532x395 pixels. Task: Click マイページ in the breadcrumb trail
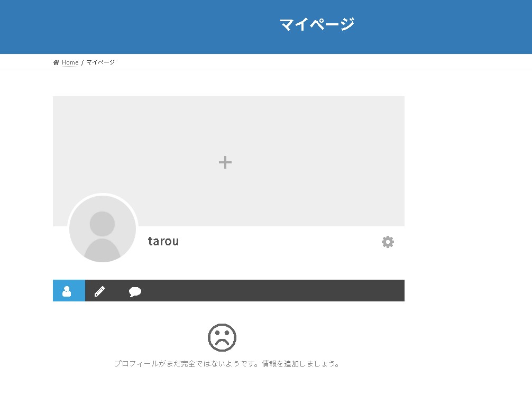100,62
